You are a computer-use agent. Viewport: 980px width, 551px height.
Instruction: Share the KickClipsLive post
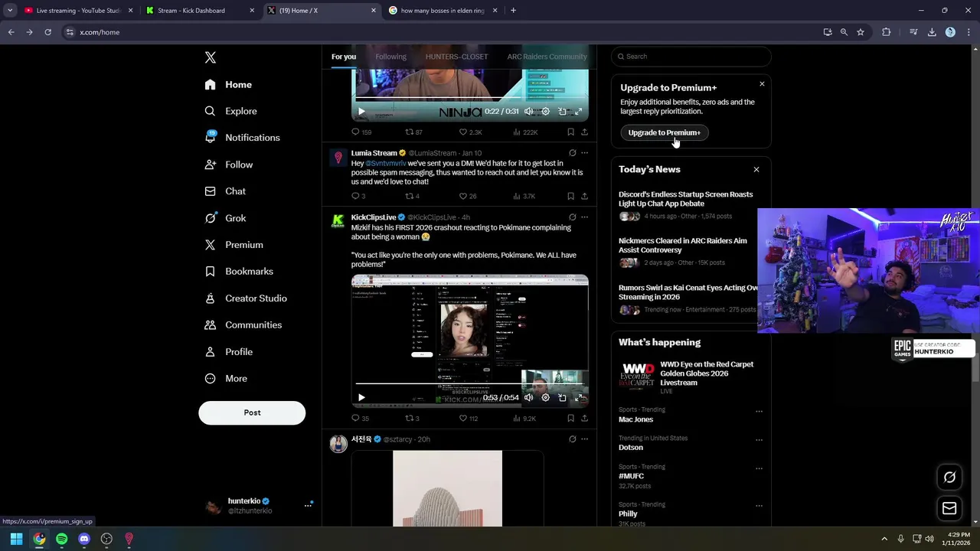[x=584, y=418]
